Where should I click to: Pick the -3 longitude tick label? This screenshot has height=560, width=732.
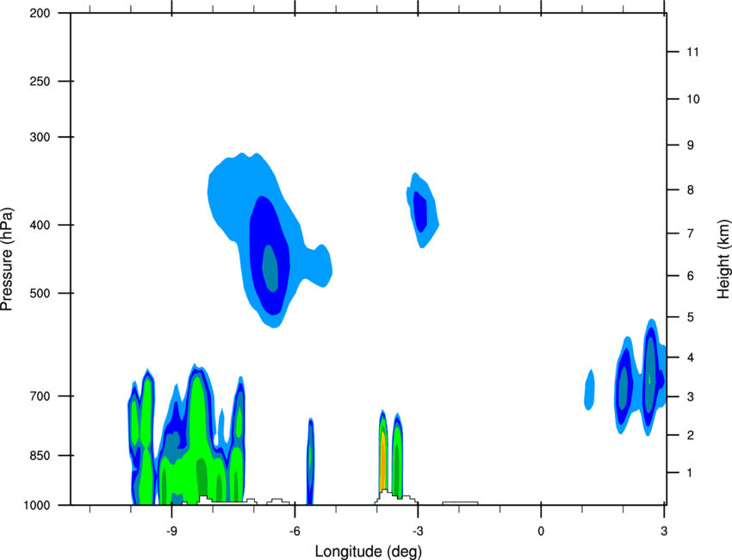(x=418, y=531)
